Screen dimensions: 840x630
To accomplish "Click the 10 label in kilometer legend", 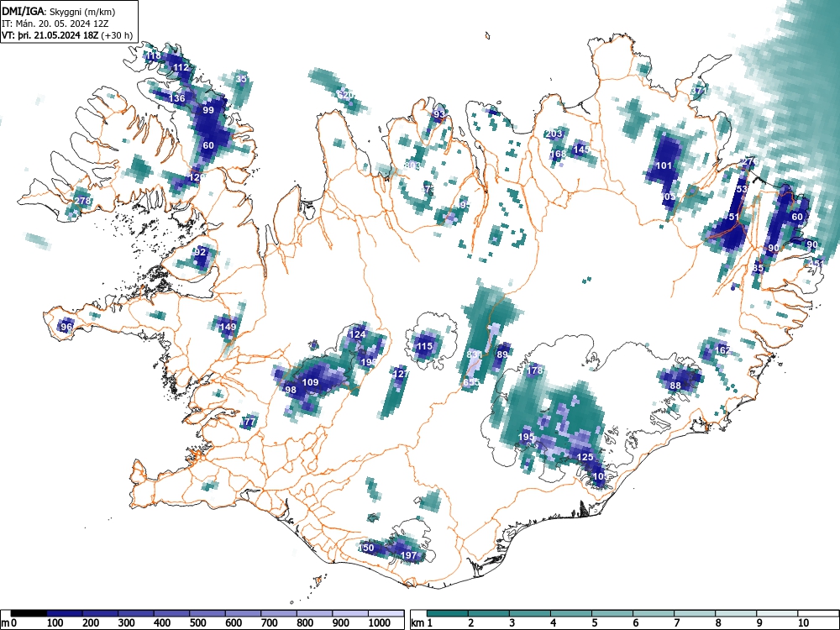I will [802, 623].
